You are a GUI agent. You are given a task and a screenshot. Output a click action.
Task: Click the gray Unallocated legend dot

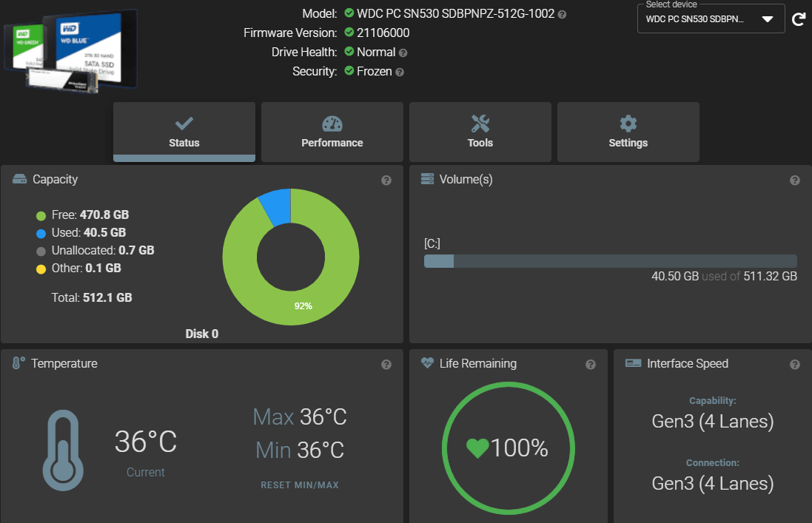[x=41, y=252]
